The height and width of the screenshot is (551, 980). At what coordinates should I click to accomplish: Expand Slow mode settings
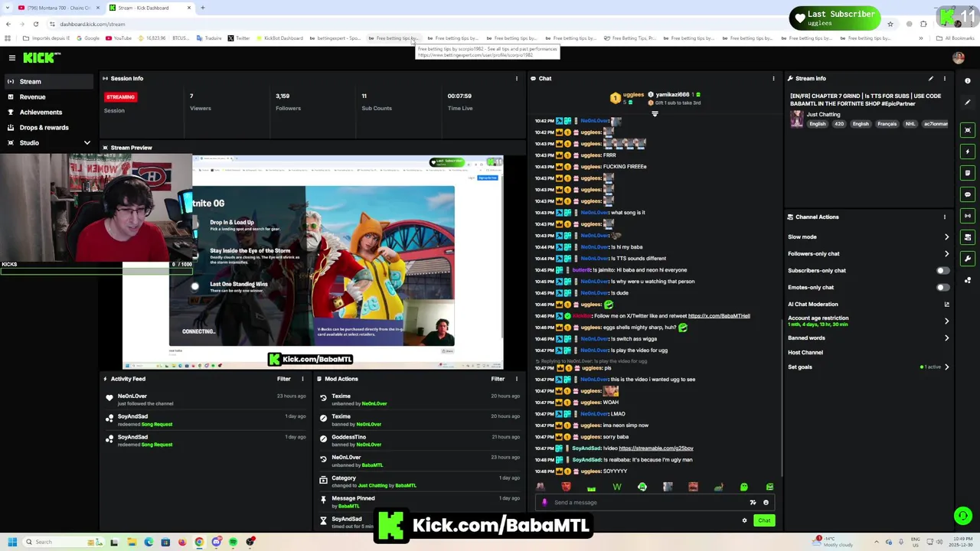(946, 236)
